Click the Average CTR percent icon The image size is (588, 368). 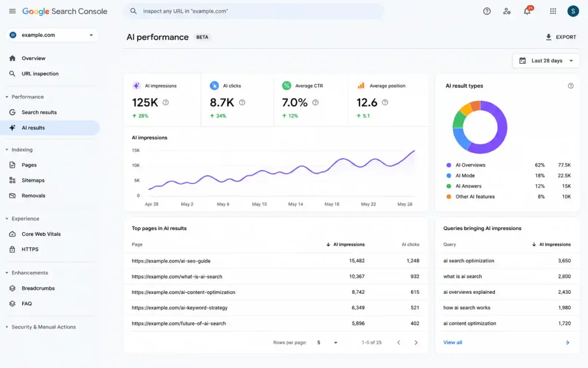287,86
